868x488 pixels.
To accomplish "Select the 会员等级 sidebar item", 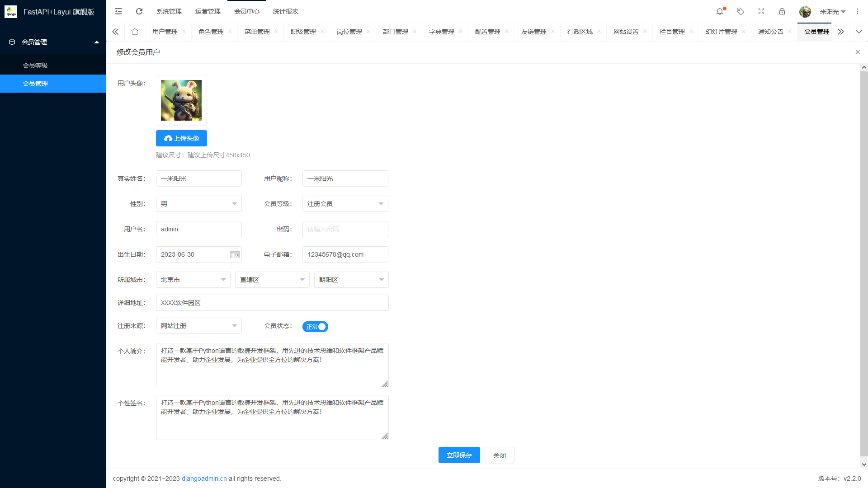I will click(x=36, y=65).
